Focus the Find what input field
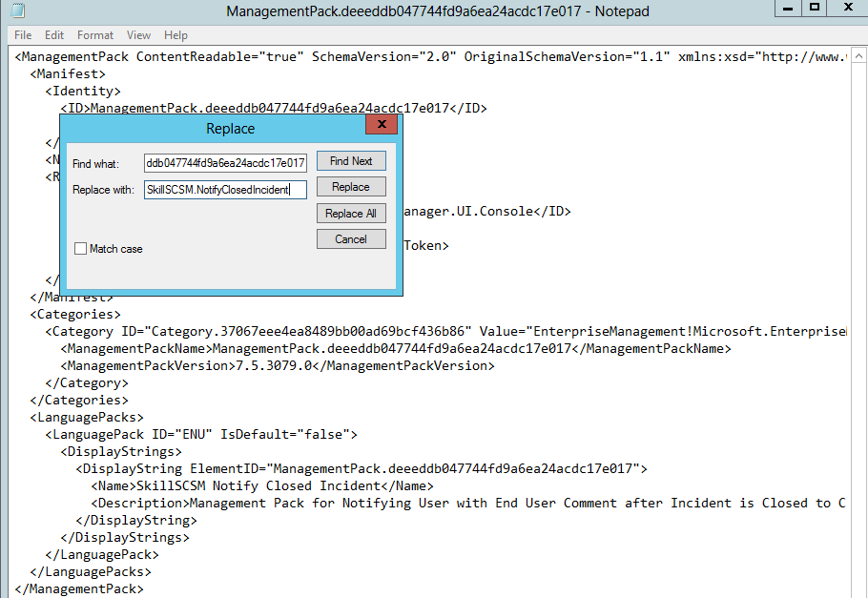The image size is (868, 598). point(225,163)
